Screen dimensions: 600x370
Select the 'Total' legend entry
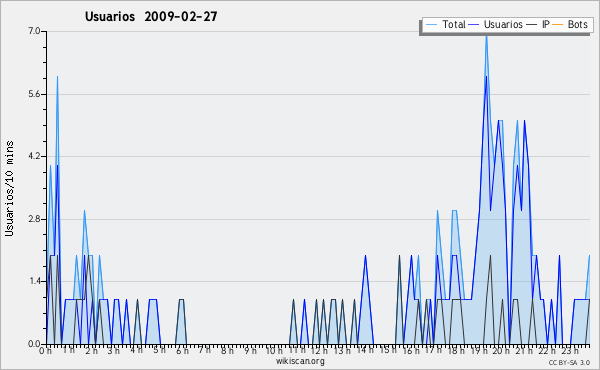(454, 24)
